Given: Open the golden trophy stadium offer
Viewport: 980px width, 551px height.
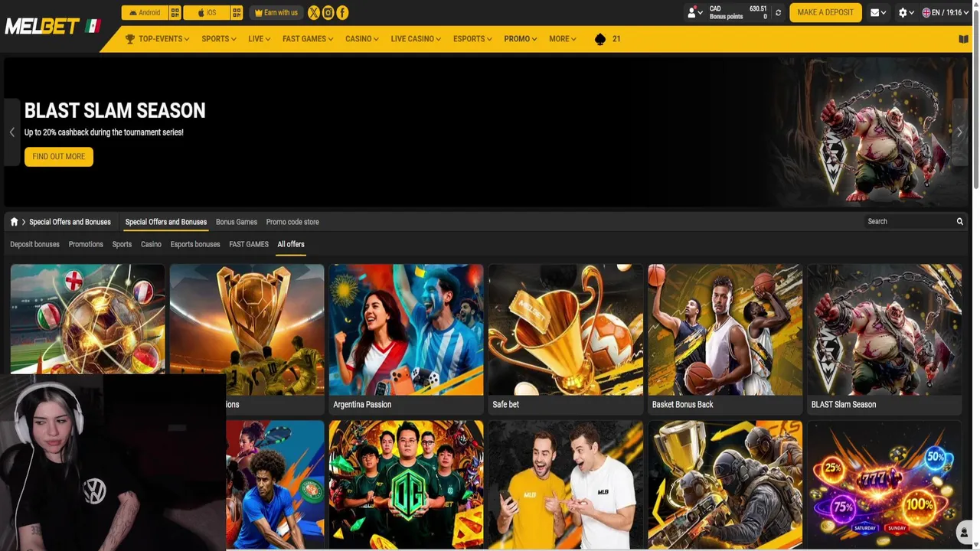Looking at the screenshot, I should point(247,330).
